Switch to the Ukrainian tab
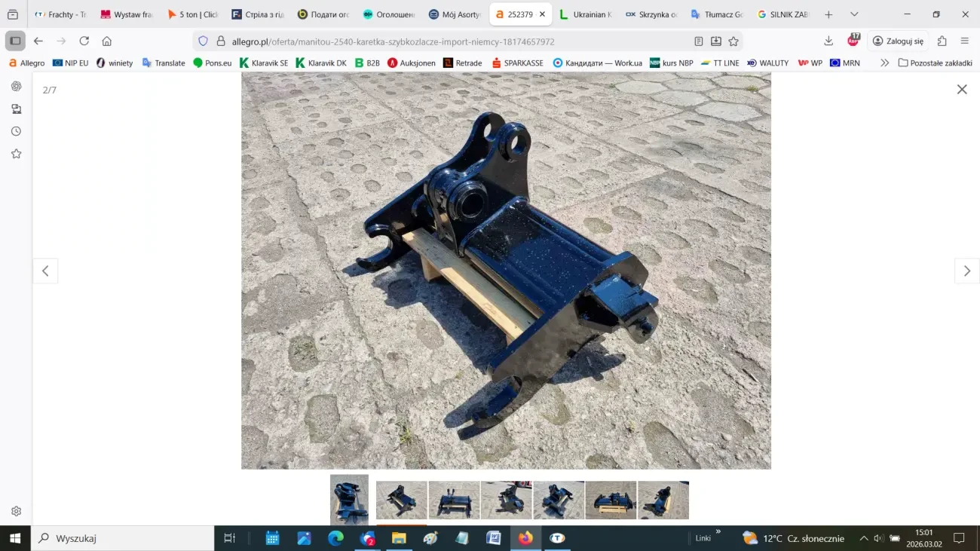 click(586, 14)
